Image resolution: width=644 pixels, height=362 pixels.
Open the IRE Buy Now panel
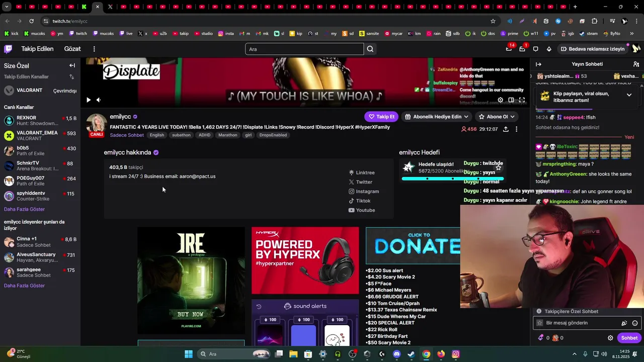pos(191,281)
